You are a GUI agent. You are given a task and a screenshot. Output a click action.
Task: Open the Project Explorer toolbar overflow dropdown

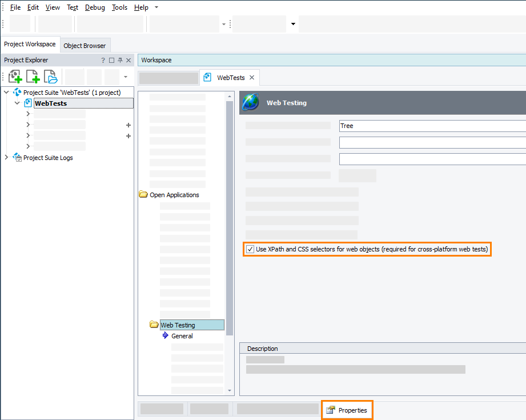pos(126,77)
